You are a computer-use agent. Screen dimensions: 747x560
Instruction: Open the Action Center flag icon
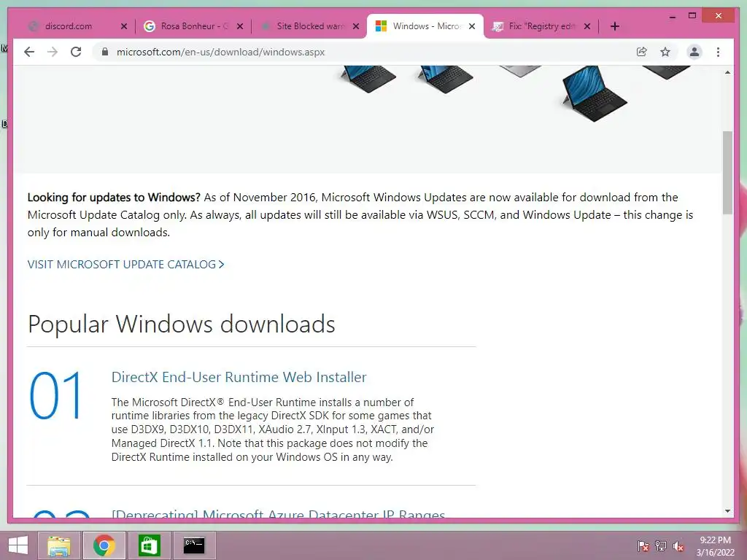tap(643, 546)
